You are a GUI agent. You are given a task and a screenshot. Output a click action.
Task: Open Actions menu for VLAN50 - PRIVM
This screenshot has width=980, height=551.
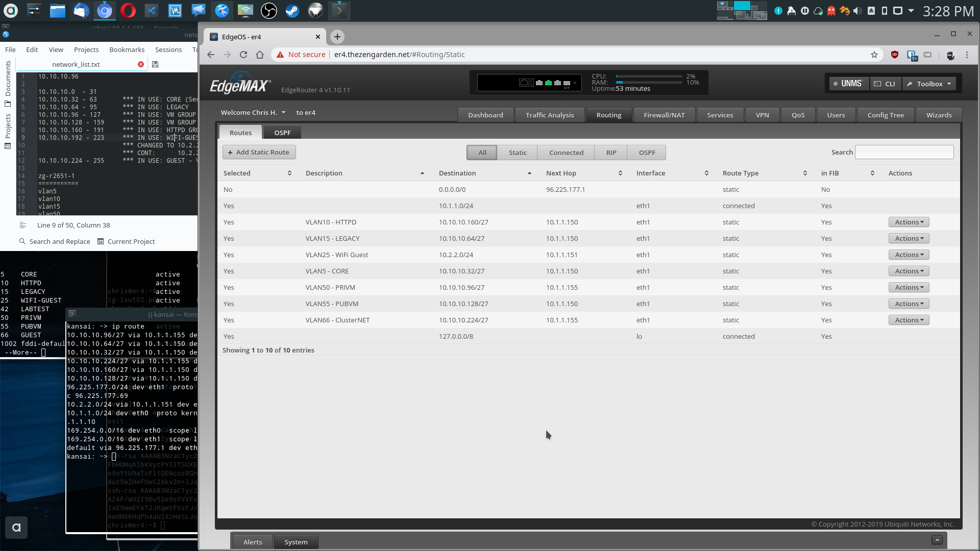[x=909, y=287]
